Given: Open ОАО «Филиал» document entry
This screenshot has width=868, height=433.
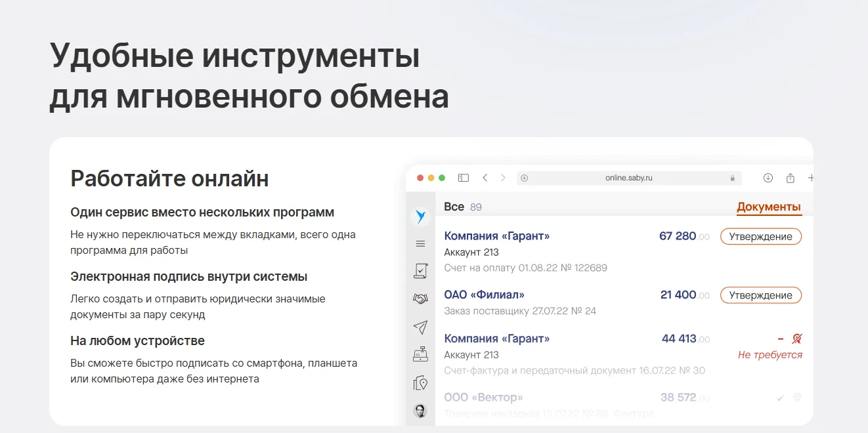Looking at the screenshot, I should click(485, 295).
